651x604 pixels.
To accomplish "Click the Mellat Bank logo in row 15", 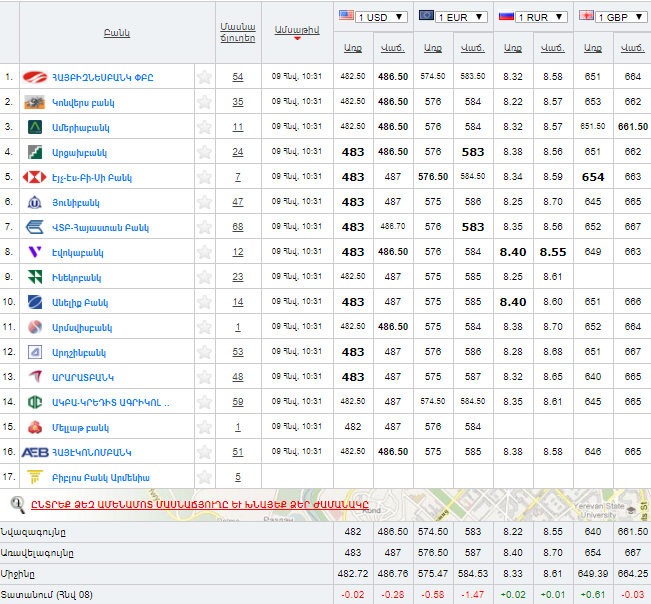I will click(35, 427).
